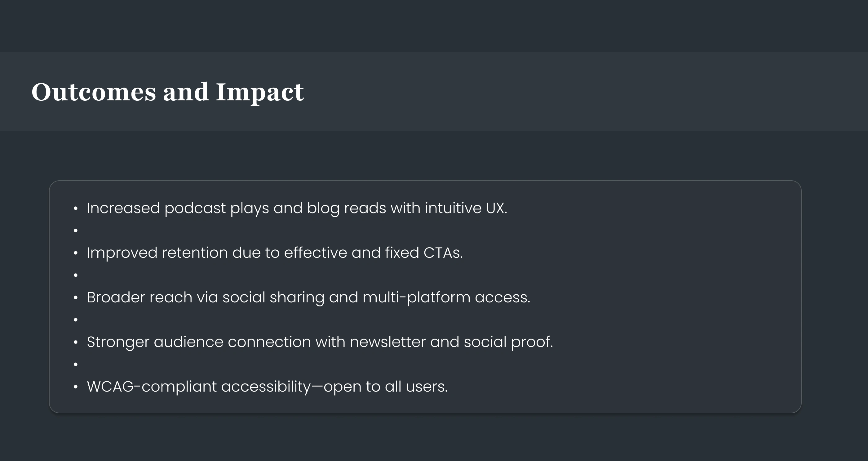Click the word "newsletter" in the list
Screen dimensions: 868x461
tap(387, 342)
